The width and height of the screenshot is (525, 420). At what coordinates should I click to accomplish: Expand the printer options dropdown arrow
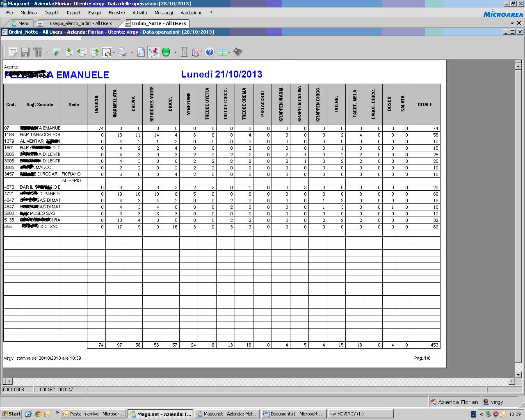[x=132, y=52]
